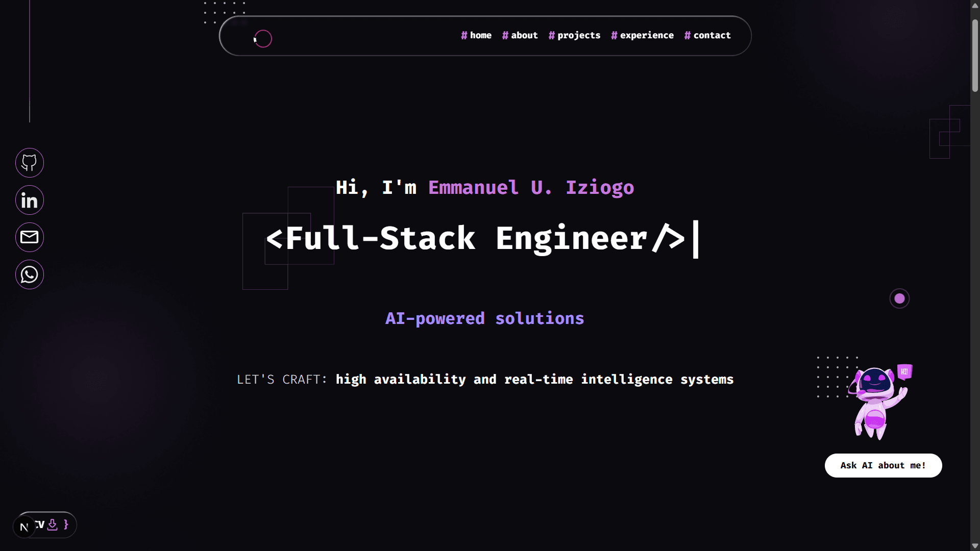980x551 pixels.
Task: Click the Emmanuel U. Iziogo name
Action: (x=531, y=188)
